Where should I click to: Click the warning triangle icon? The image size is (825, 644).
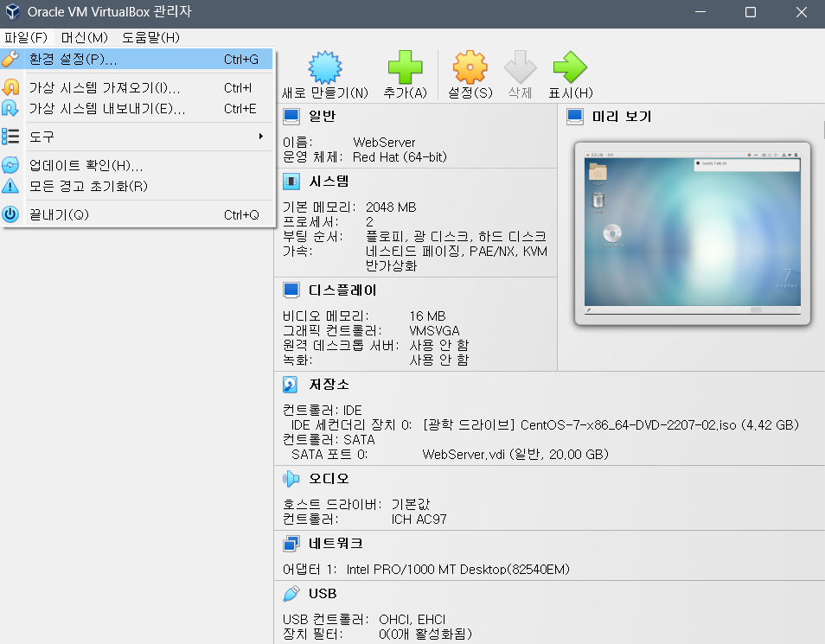[x=10, y=186]
